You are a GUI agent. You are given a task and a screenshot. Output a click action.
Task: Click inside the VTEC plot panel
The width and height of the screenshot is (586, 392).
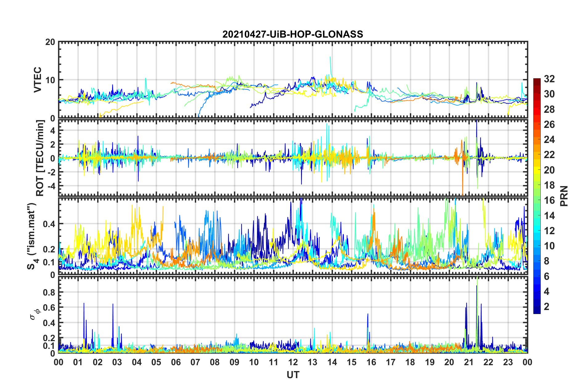(293, 80)
